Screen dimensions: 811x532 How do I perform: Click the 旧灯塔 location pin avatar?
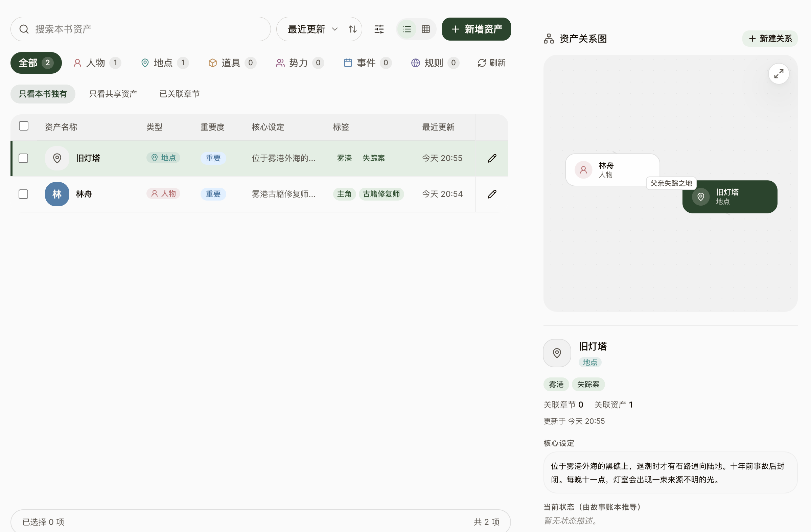(57, 159)
